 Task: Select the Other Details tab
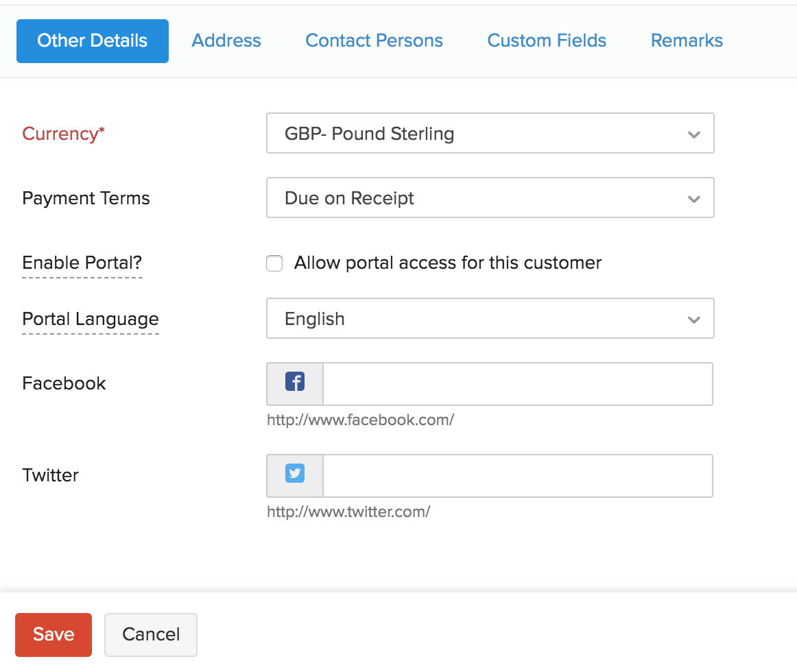[x=93, y=41]
